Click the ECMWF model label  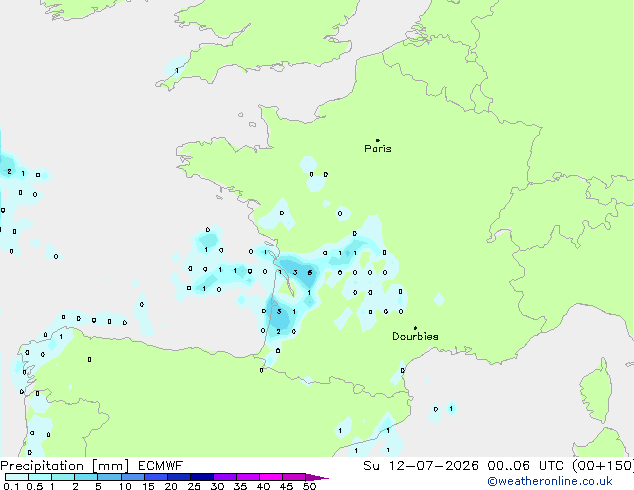pyautogui.click(x=160, y=466)
